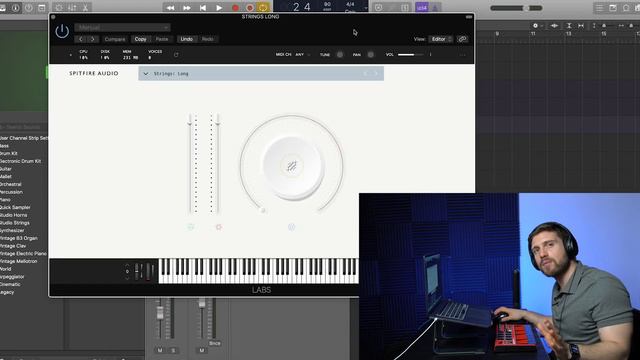Mute the first mixer channel strip
The height and width of the screenshot is (360, 640).
[x=160, y=350]
